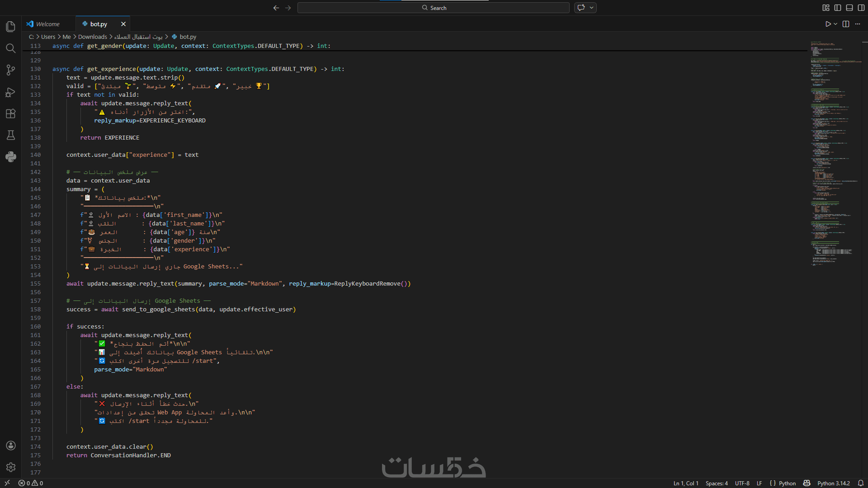Toggle the bottom panel layout button

[849, 8]
